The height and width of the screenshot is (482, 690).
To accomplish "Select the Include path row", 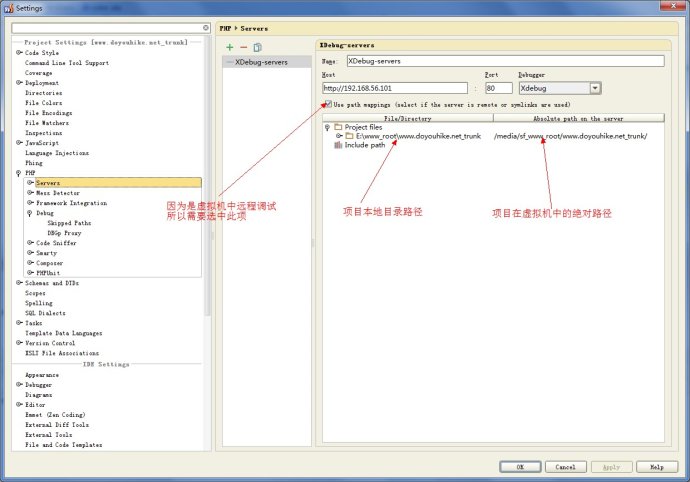I will (364, 145).
